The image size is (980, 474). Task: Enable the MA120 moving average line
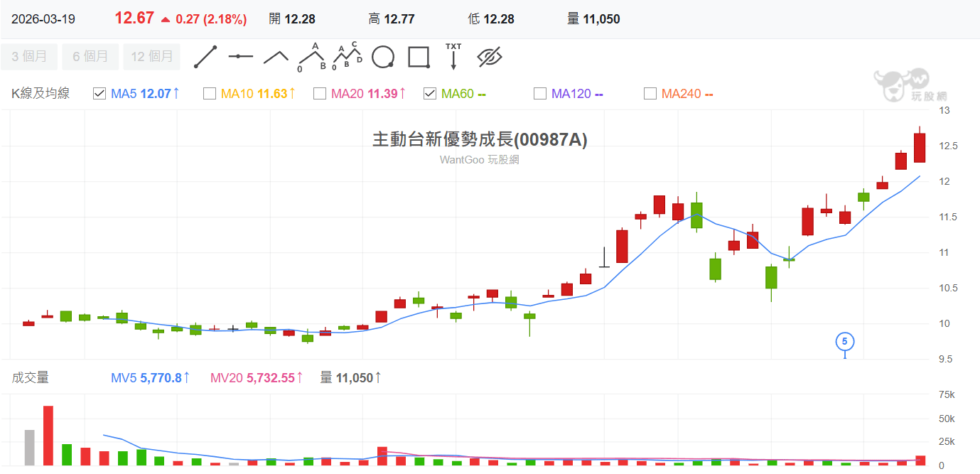(x=539, y=93)
